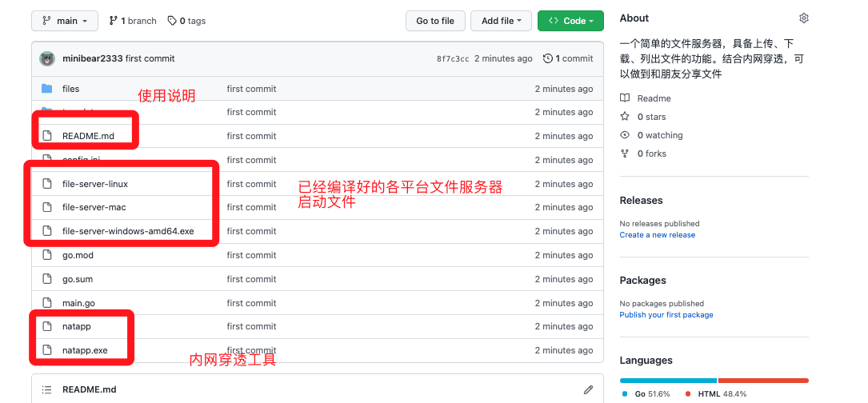Expand the main branch dropdown
The width and height of the screenshot is (868, 403).
[x=65, y=21]
